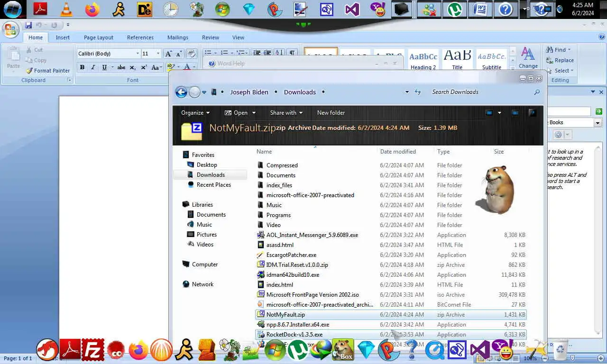Click the Office button orb
The image size is (607, 364).
point(10,29)
